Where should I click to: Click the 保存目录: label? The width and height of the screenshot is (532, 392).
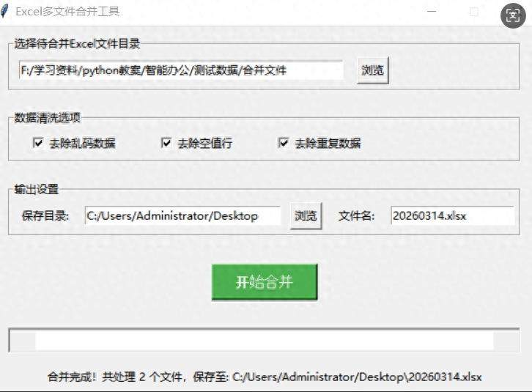[x=45, y=216]
